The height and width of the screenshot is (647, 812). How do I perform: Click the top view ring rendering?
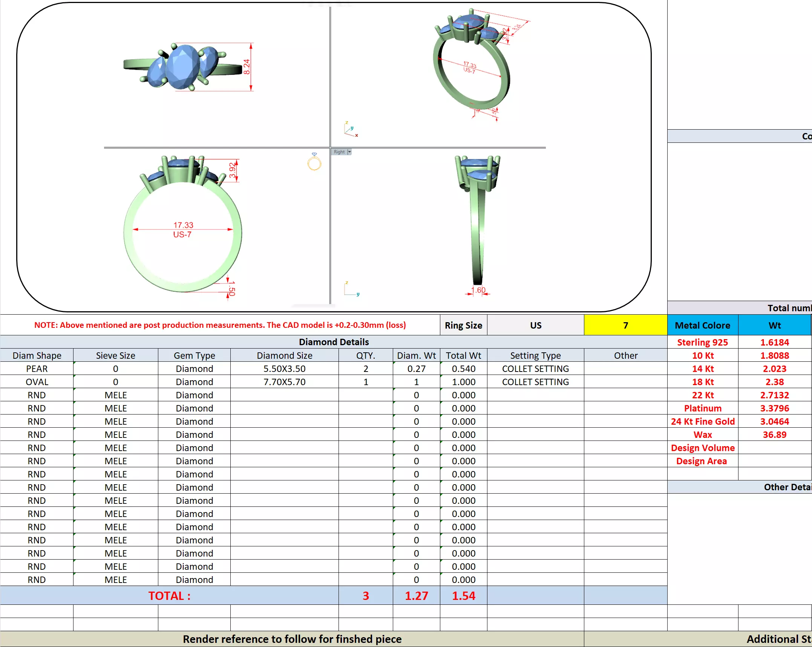click(183, 67)
